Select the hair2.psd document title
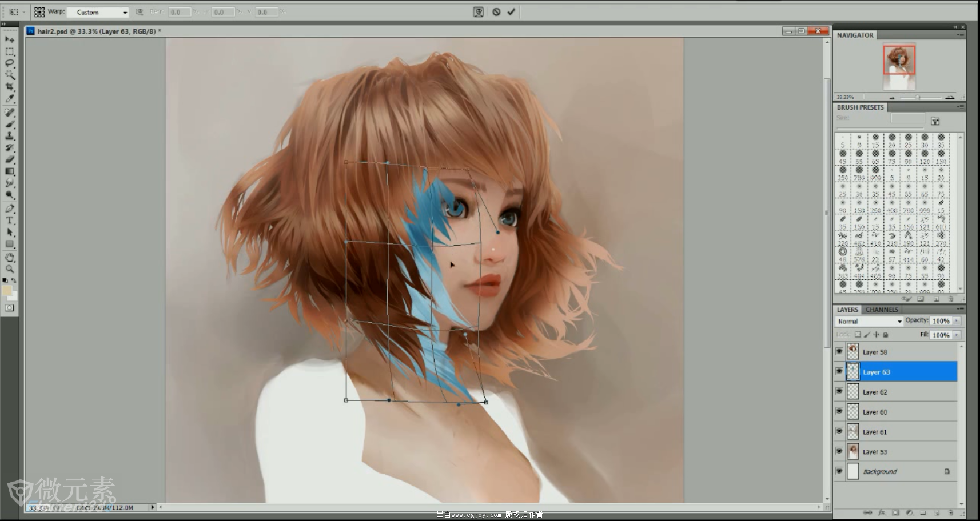This screenshot has width=980, height=521. coord(99,31)
